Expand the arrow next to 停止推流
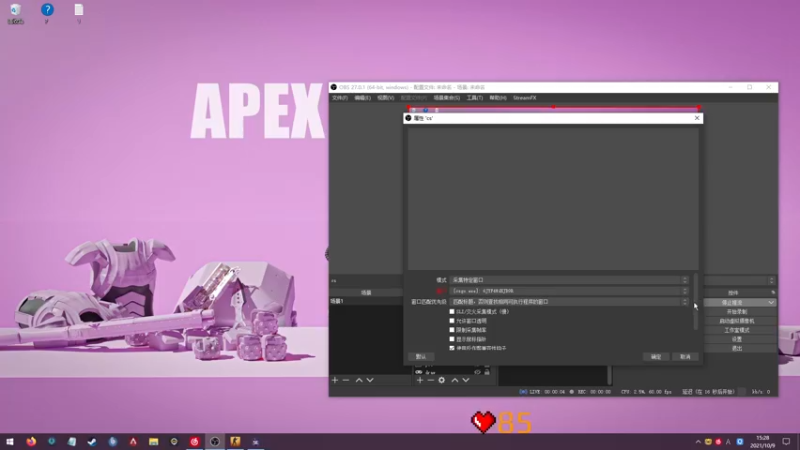Viewport: 800px width, 450px height. (771, 303)
